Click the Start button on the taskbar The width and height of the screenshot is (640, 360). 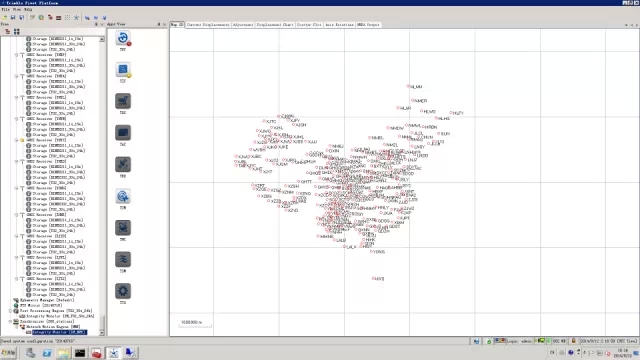(x=8, y=353)
